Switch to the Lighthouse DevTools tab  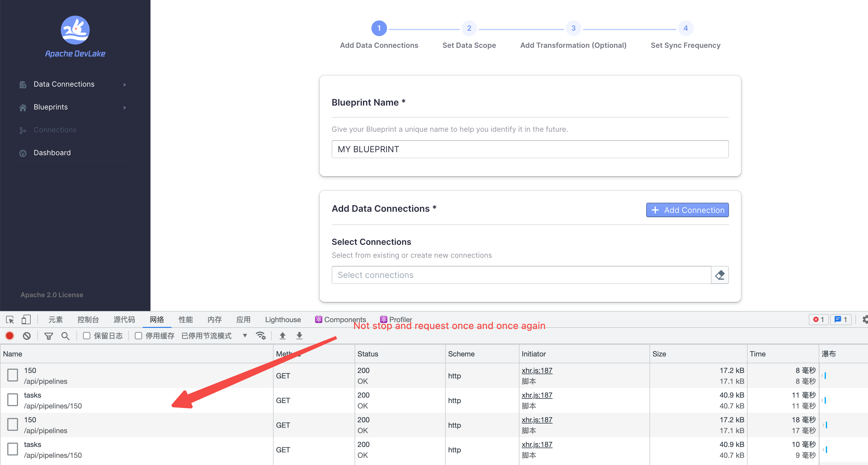point(283,319)
